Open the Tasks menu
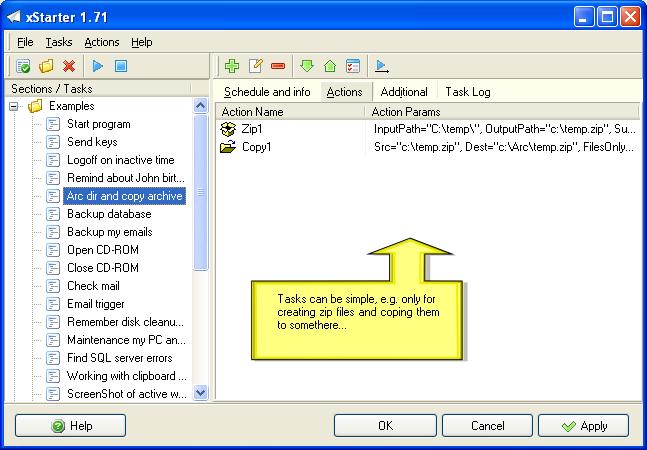Image resolution: width=647 pixels, height=450 pixels. pos(59,42)
